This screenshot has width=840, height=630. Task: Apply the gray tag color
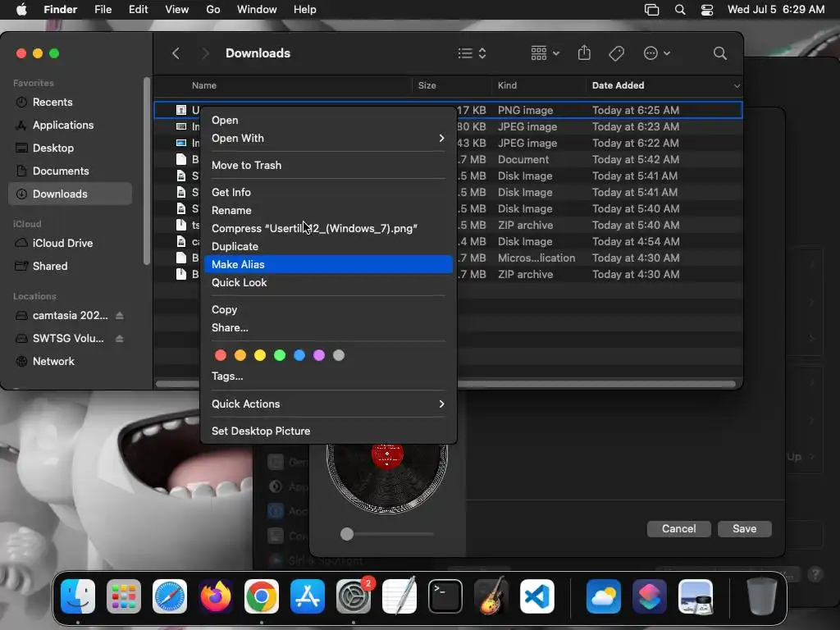(x=339, y=355)
